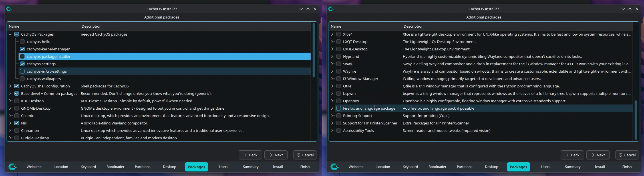Click Name column header in left window
The width and height of the screenshot is (644, 176).
tap(43, 26)
